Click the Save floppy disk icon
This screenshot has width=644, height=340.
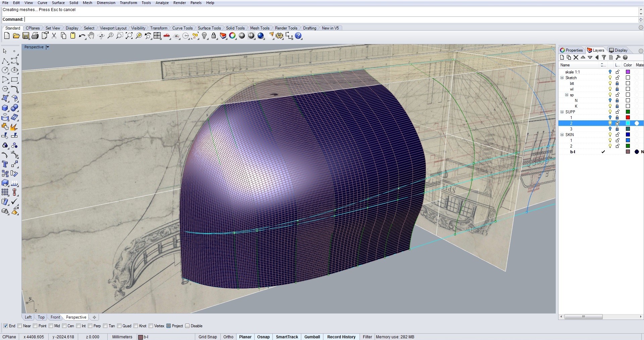point(26,36)
